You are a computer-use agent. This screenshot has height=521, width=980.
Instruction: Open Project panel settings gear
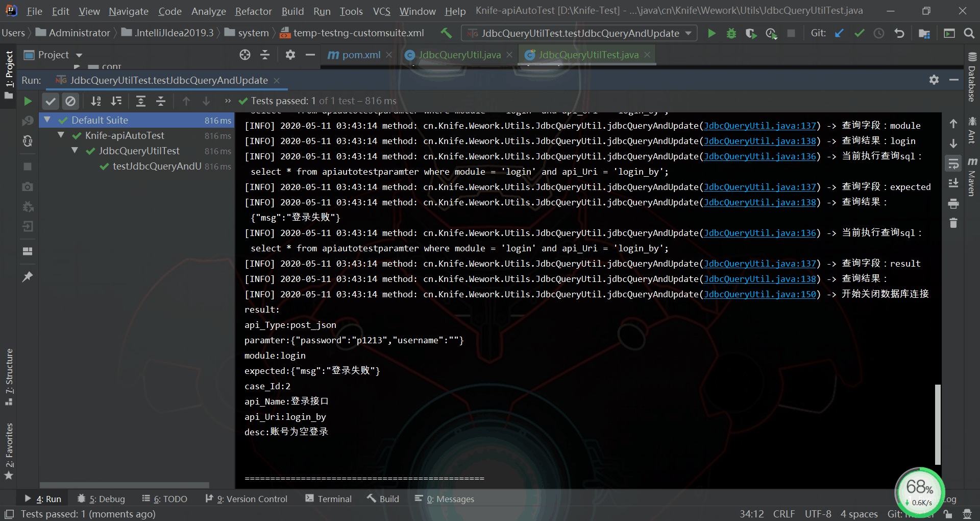290,55
